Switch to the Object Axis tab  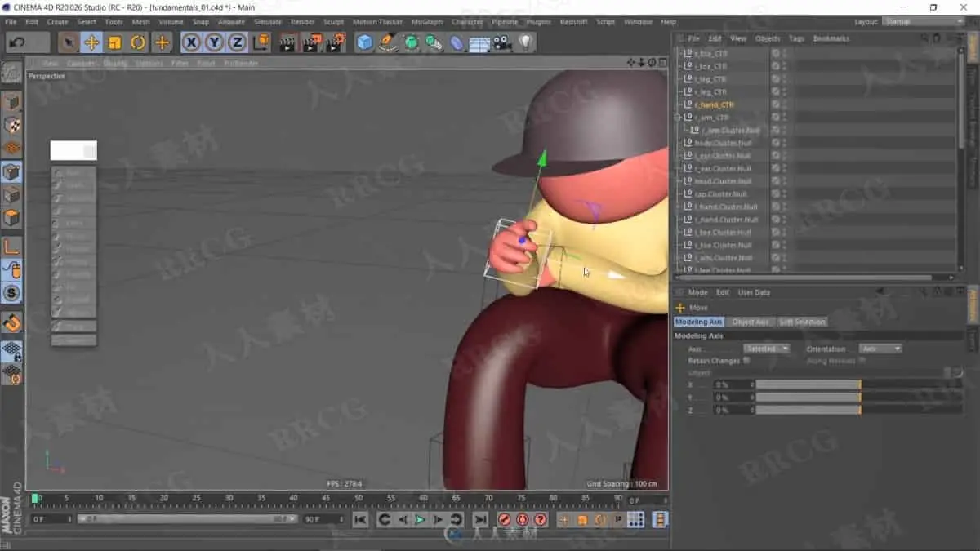[x=751, y=322]
